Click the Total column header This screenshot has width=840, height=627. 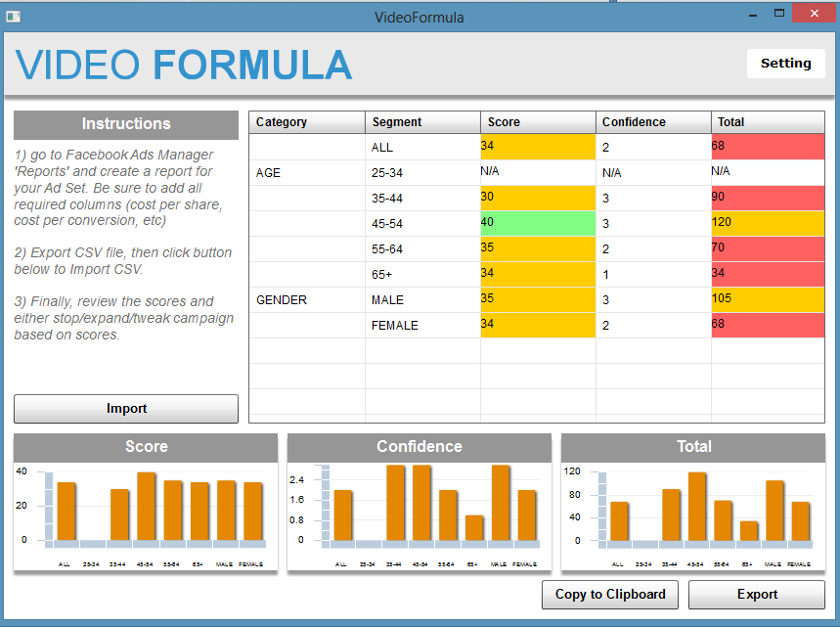coord(768,122)
